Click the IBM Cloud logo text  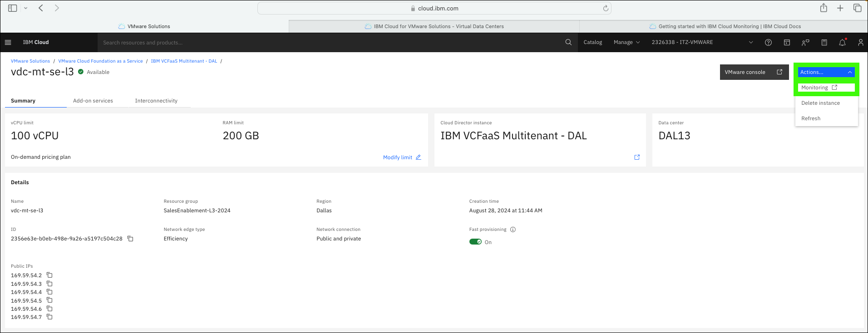36,42
